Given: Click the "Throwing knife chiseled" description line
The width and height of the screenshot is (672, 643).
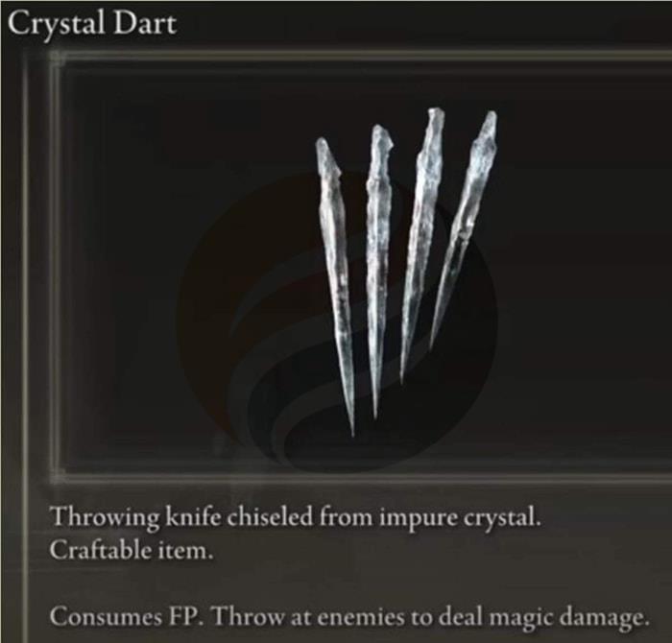Looking at the screenshot, I should pos(295,517).
